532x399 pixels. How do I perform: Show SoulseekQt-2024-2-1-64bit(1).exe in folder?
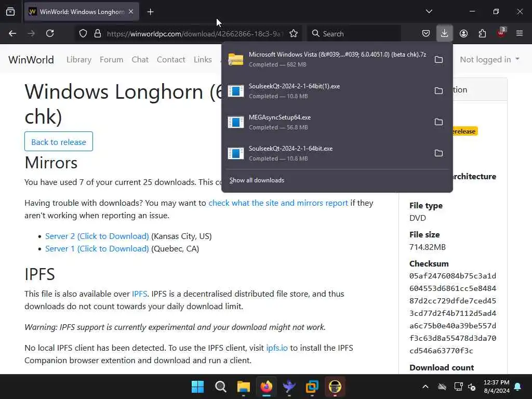coord(438,90)
